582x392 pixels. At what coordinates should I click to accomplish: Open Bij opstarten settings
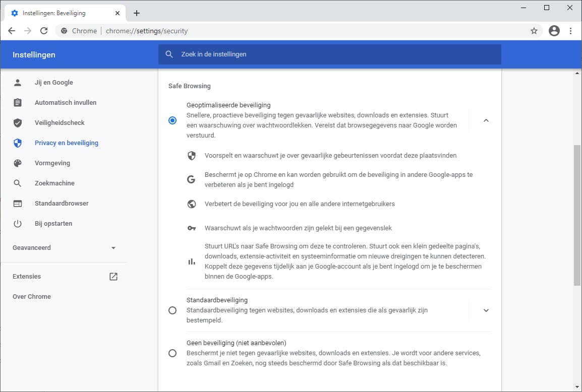point(53,224)
